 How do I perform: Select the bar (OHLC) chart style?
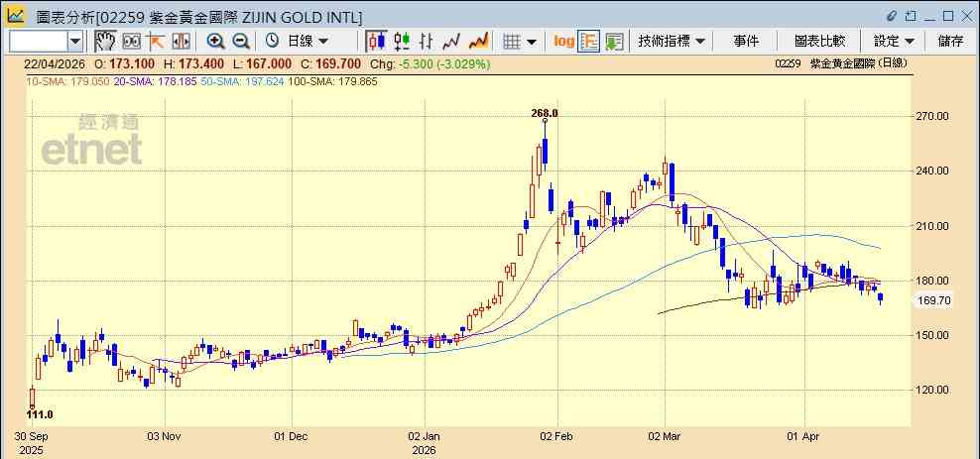click(x=427, y=42)
